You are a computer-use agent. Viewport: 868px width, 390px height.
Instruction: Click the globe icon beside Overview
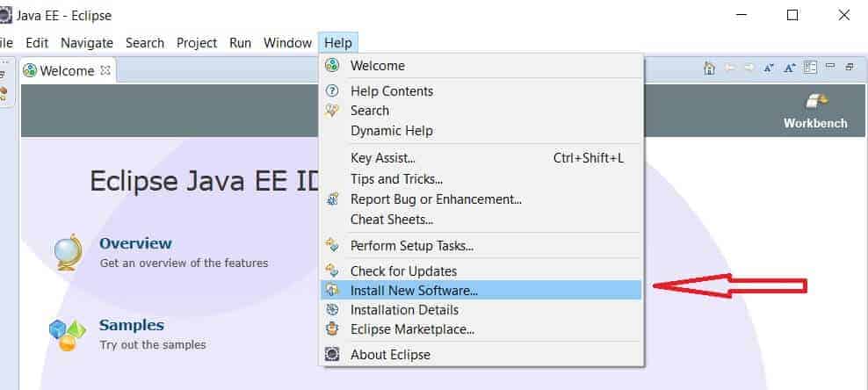click(x=69, y=252)
